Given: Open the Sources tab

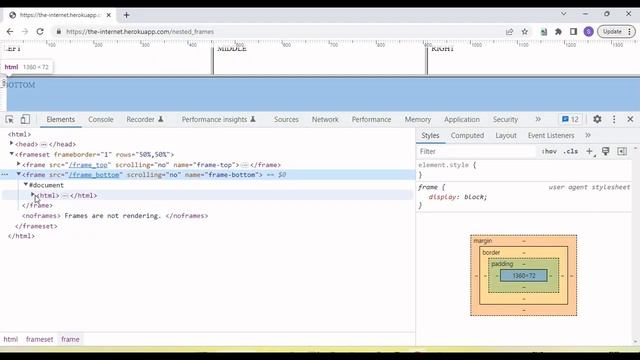Looking at the screenshot, I should [x=286, y=119].
